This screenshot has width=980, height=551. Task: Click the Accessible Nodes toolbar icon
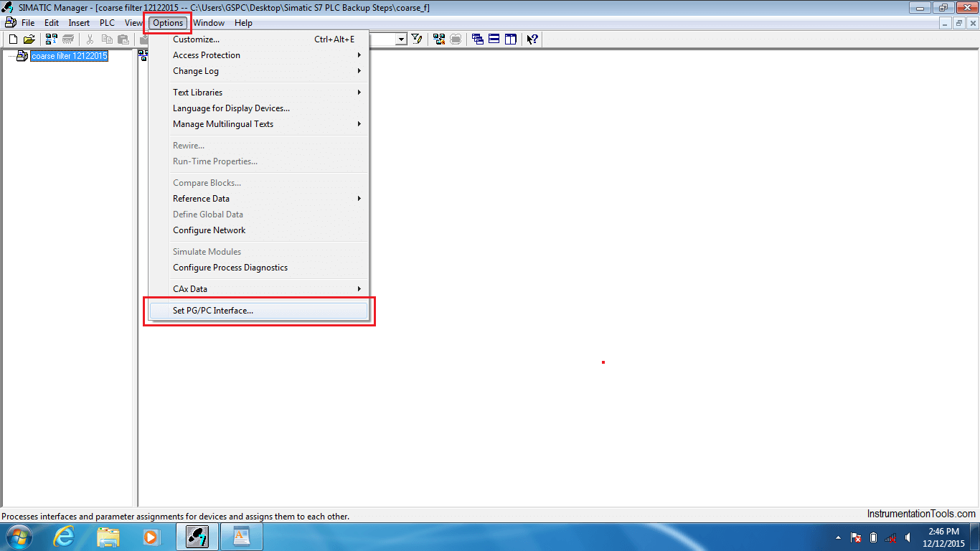[x=51, y=39]
